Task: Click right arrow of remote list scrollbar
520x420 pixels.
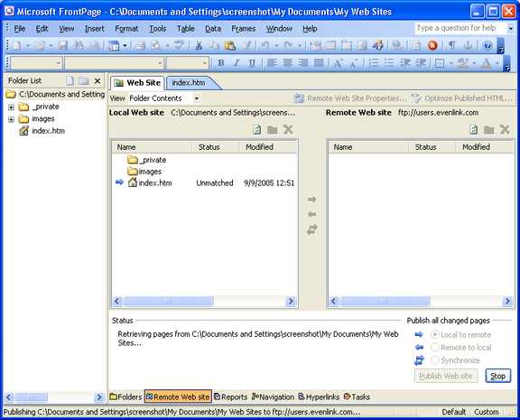Action: pyautogui.click(x=507, y=301)
